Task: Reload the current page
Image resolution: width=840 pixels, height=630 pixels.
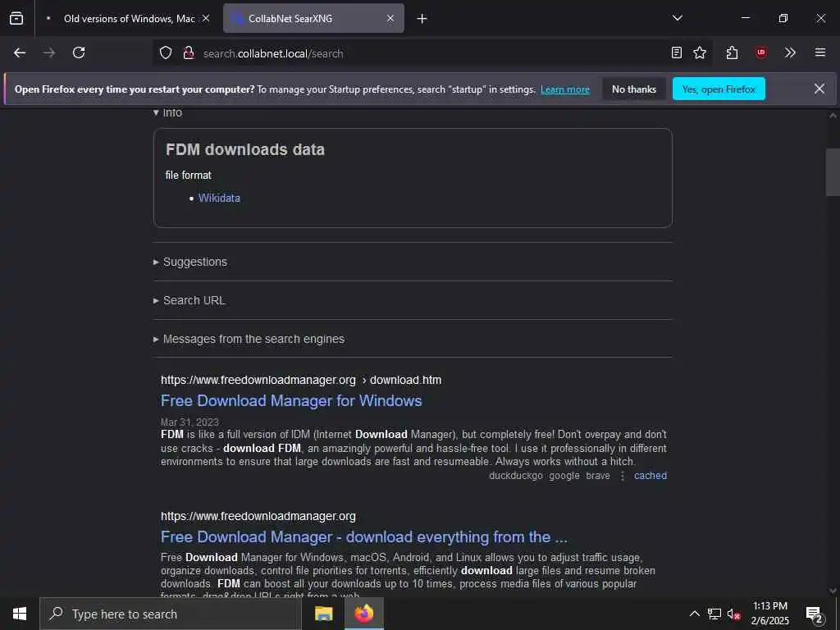Action: (x=79, y=52)
